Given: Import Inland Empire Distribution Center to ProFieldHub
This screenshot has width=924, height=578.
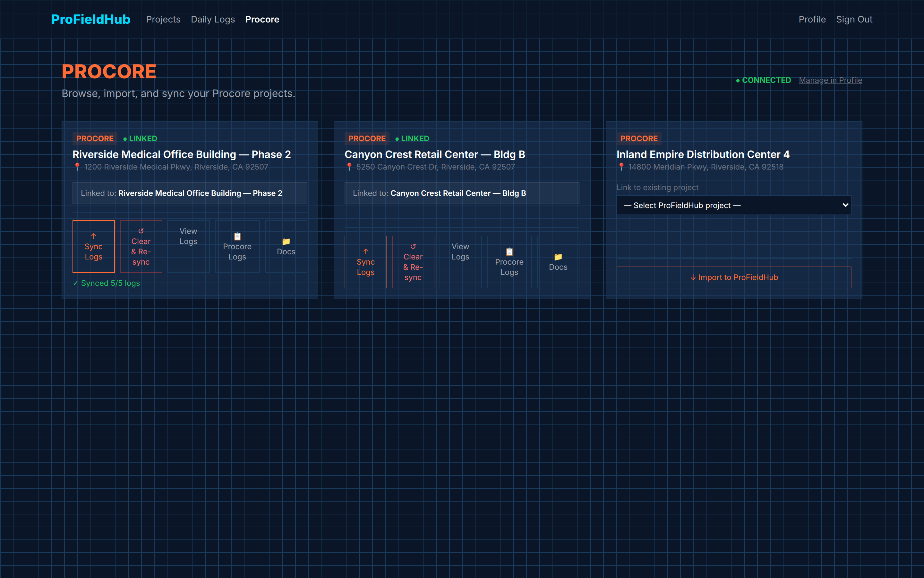Looking at the screenshot, I should click(x=733, y=277).
